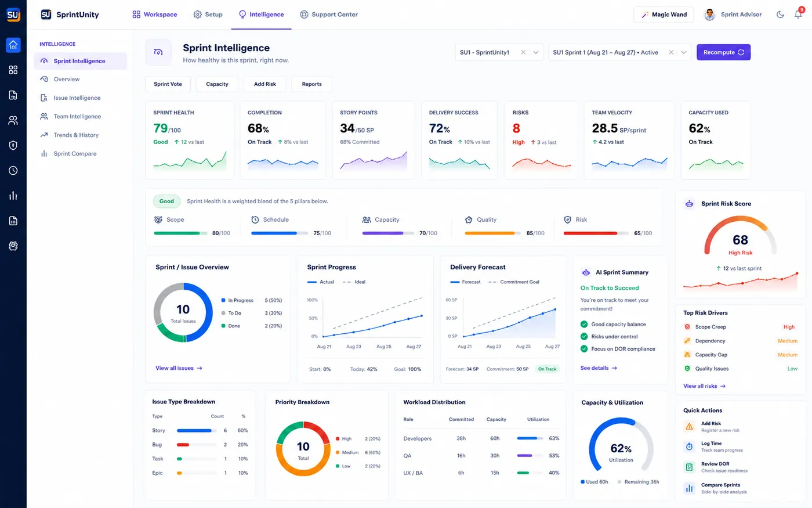This screenshot has height=508, width=812.
Task: Expand the SU1 Sprint 1 sprint dropdown
Action: [684, 52]
